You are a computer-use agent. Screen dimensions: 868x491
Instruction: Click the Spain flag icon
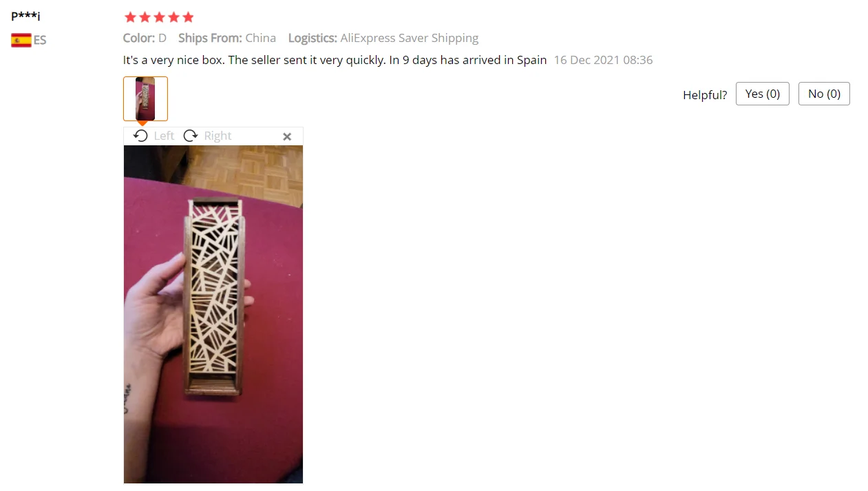coord(21,40)
